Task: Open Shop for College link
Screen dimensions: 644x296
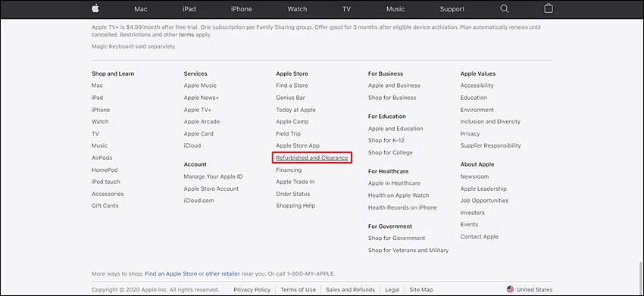Action: 390,153
